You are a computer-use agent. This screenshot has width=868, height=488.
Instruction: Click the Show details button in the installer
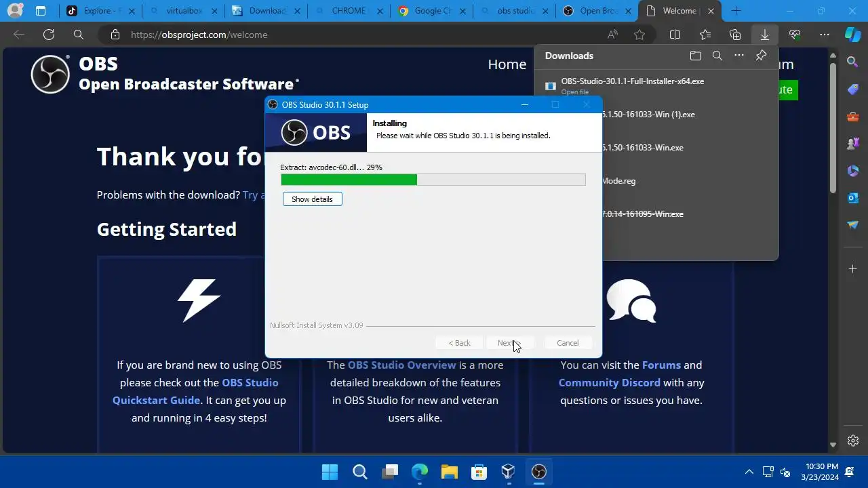(x=312, y=199)
